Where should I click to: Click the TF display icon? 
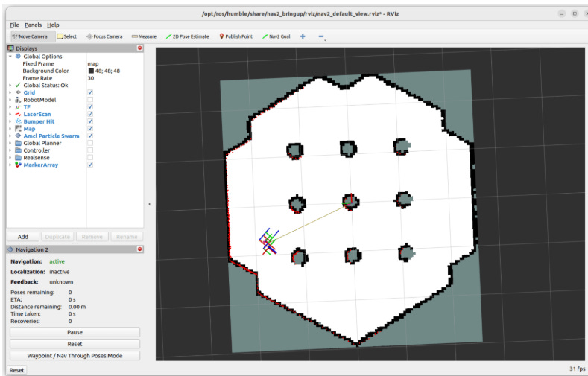[x=18, y=106]
